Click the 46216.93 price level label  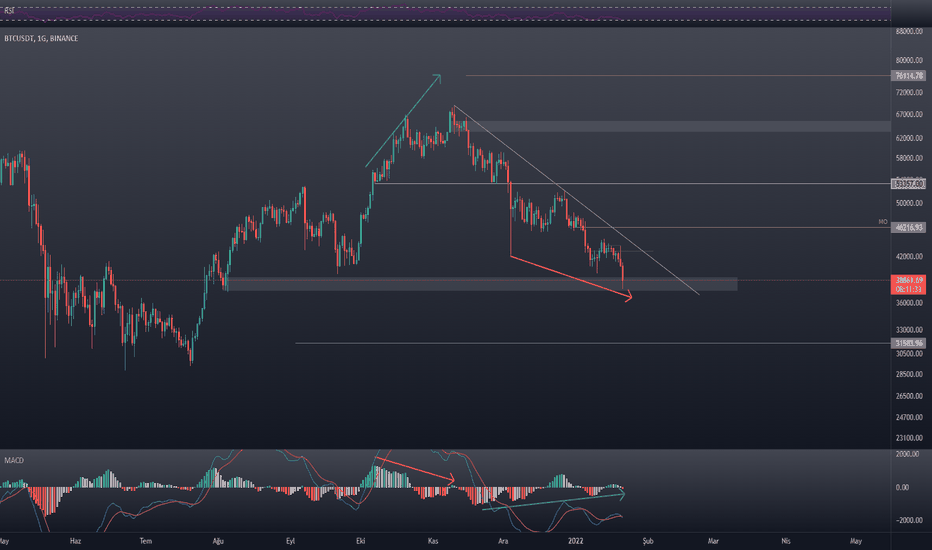[909, 228]
